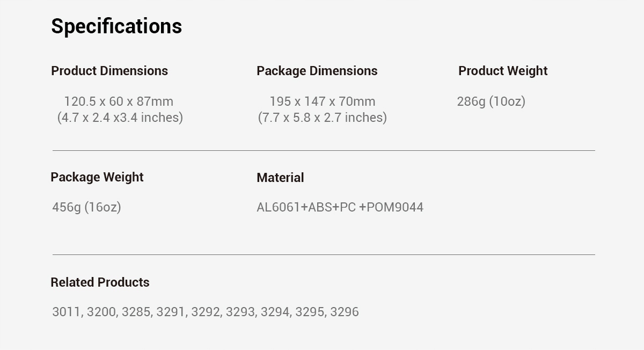The height and width of the screenshot is (350, 644).
Task: Select the 286g (10oz) weight value
Action: (491, 101)
